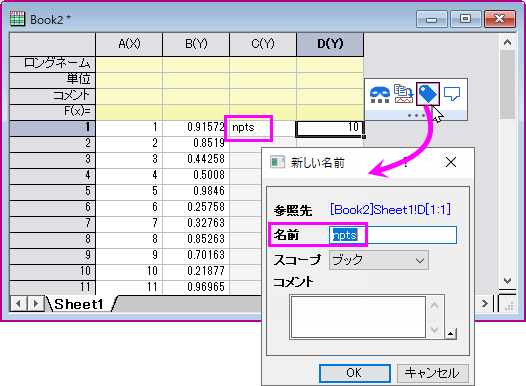Select row header 5
Image resolution: width=526 pixels, height=386 pixels.
click(x=53, y=191)
